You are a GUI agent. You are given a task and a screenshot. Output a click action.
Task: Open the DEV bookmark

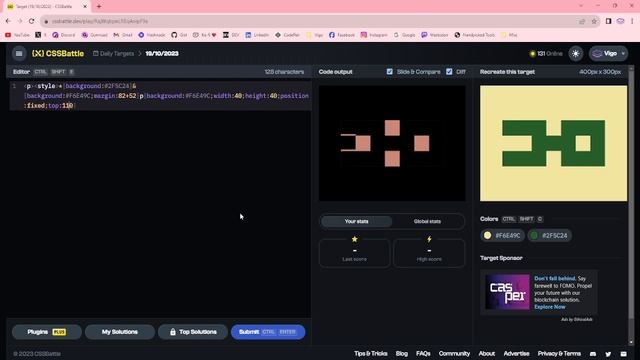231,35
